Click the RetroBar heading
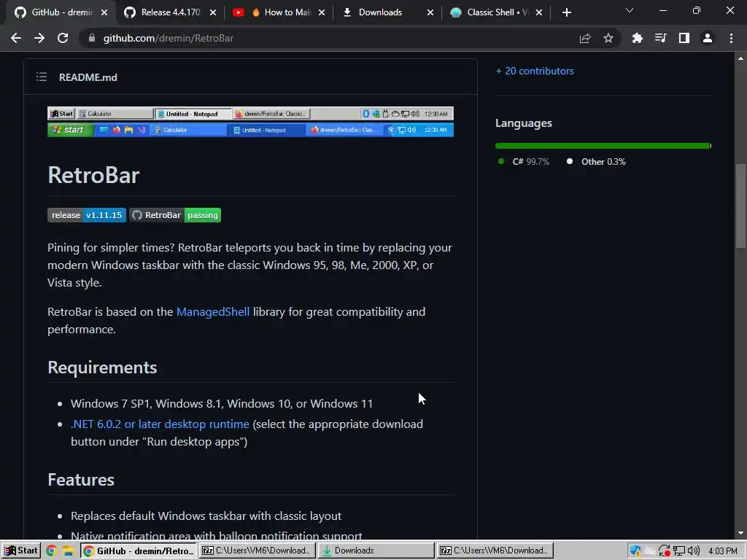The height and width of the screenshot is (560, 747). pyautogui.click(x=93, y=175)
